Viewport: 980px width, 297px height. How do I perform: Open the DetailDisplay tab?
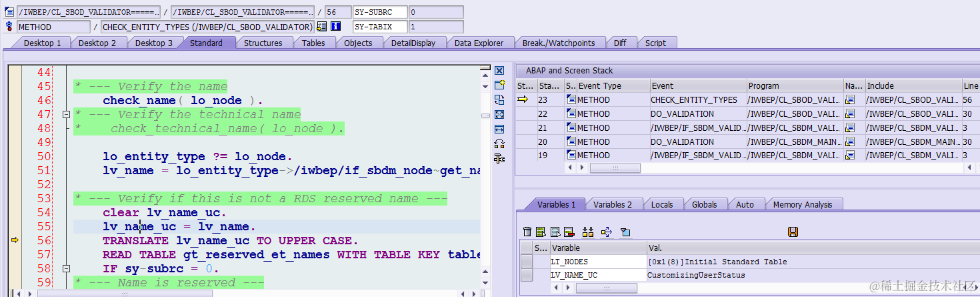pos(413,43)
